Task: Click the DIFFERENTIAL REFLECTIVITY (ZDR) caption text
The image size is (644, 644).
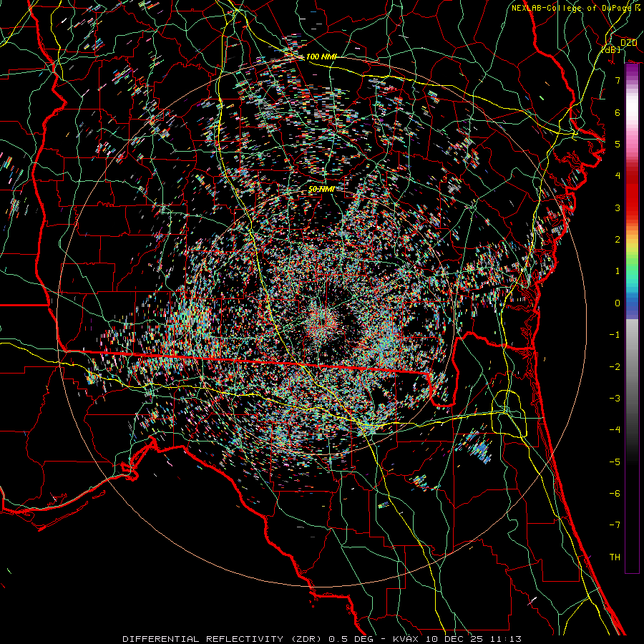Action: click(x=224, y=639)
